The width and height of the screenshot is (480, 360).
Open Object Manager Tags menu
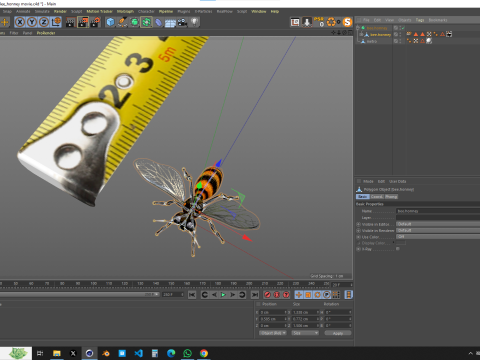[x=420, y=20]
